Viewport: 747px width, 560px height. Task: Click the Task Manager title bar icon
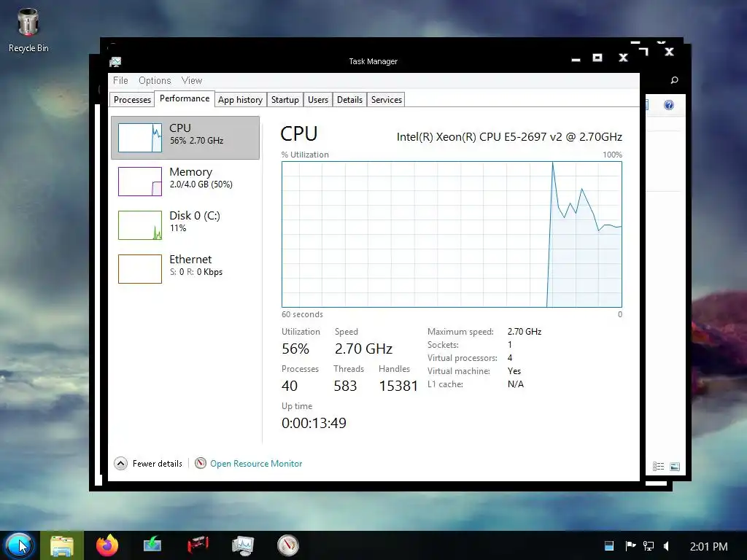click(115, 61)
